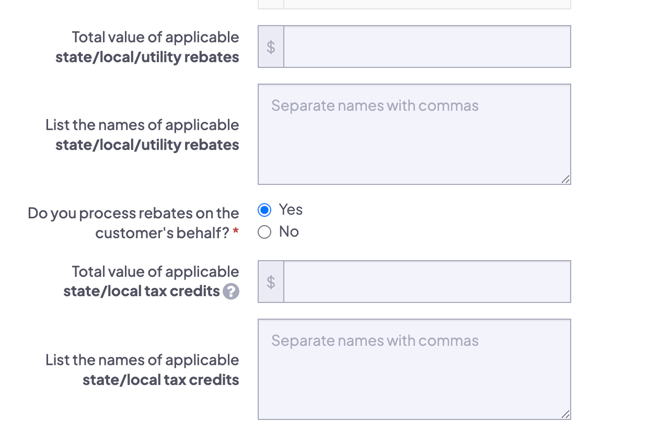The image size is (670, 444).
Task: Click the help question-mark icon beside tax credits
Action: pyautogui.click(x=231, y=292)
